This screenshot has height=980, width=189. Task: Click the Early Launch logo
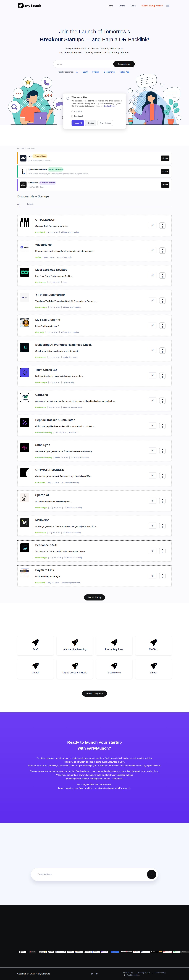pos(30,6)
